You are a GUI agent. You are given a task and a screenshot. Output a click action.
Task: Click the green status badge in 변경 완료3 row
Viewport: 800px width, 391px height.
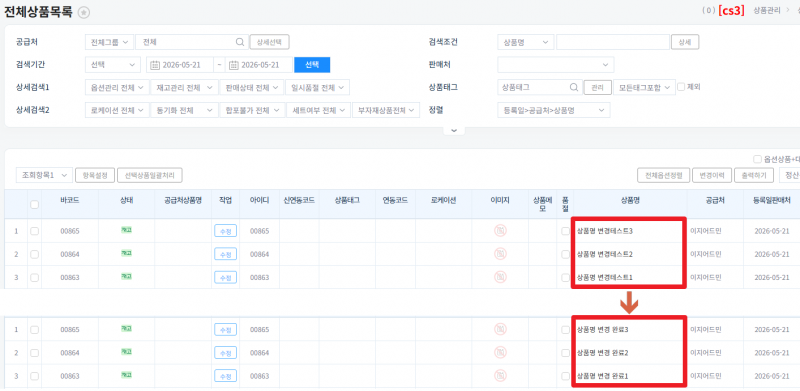pos(126,329)
